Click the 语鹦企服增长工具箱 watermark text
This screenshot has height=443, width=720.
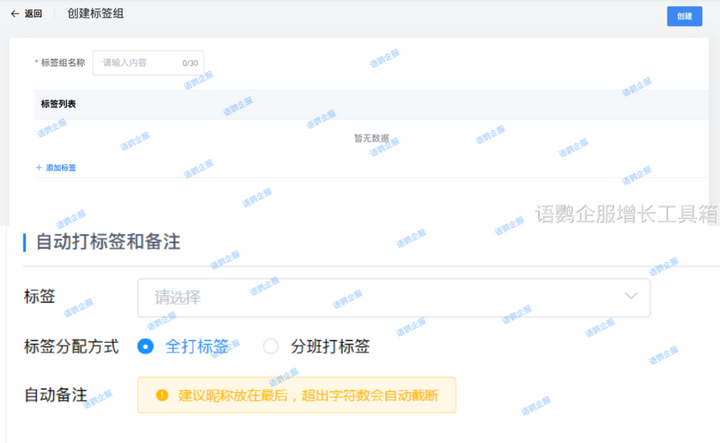click(626, 214)
